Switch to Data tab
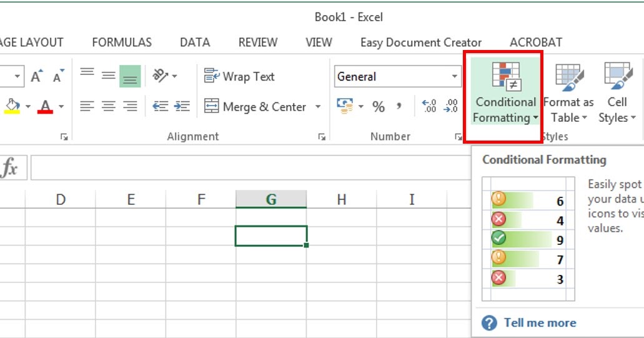 [x=195, y=42]
